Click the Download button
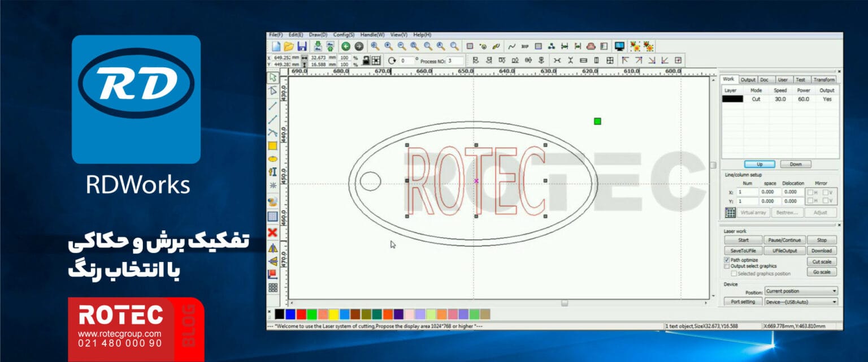Viewport: 868px width, 362px height. coord(822,251)
